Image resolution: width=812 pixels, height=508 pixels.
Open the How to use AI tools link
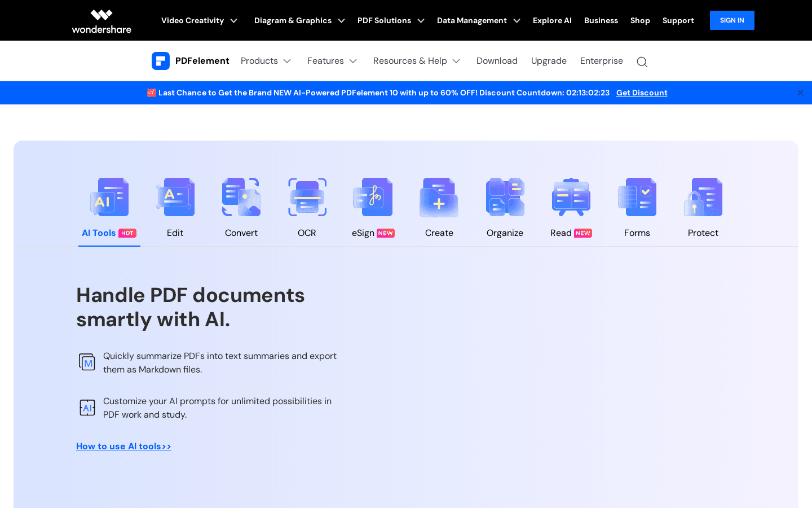pos(123,446)
